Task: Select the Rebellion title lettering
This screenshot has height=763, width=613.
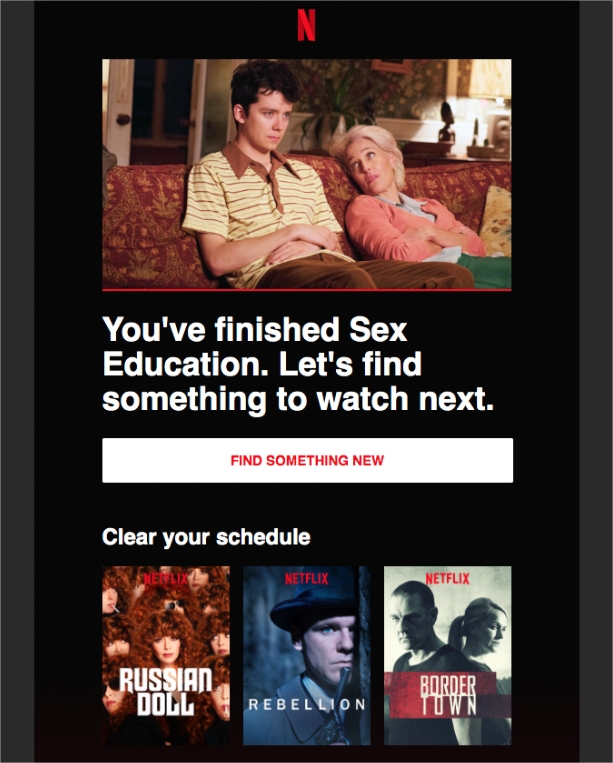Action: coord(307,705)
